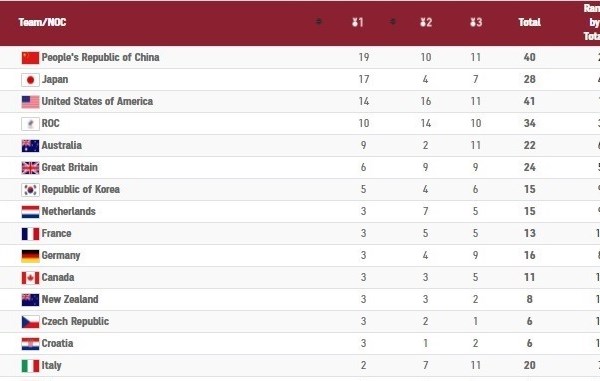
Task: Click the Republic of Korea flag icon
Action: click(30, 190)
